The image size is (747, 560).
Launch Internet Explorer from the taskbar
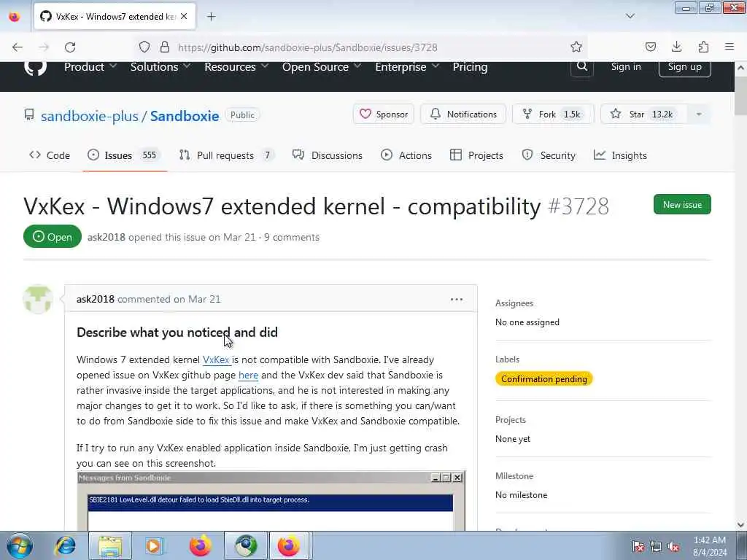[x=65, y=545]
